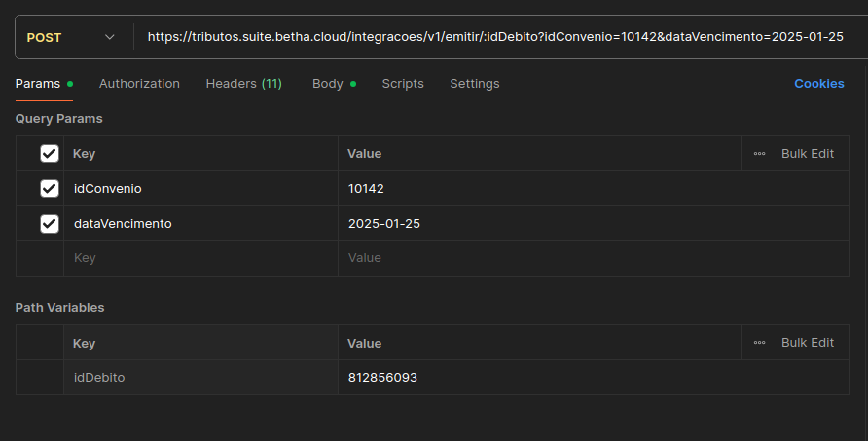Click the empty Key field in Query Params
868x441 pixels.
coord(201,258)
